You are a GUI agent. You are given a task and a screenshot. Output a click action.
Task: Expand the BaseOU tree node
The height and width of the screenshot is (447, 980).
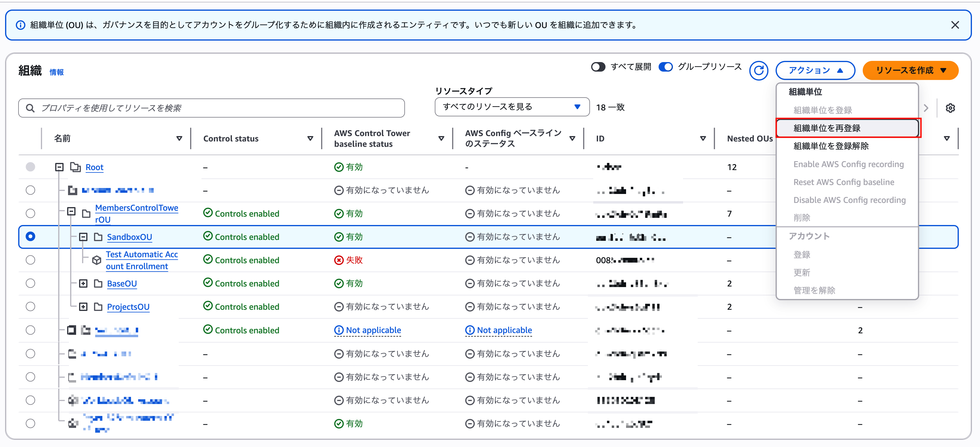point(83,283)
